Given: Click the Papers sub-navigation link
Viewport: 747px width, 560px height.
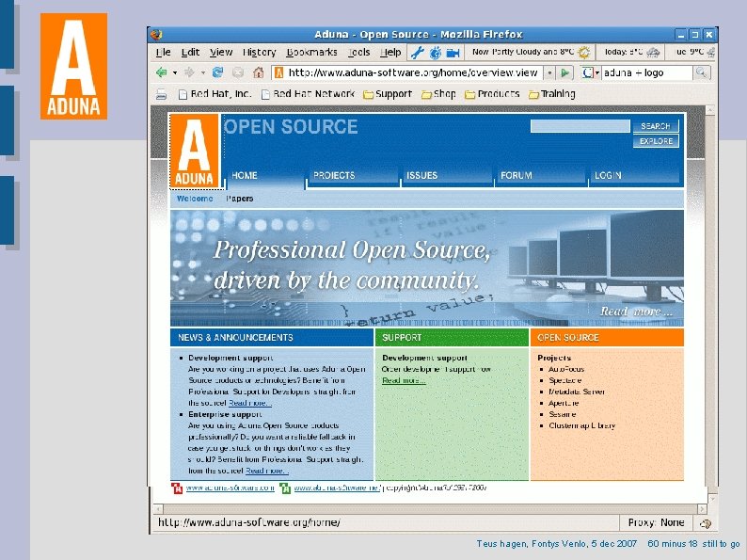Looking at the screenshot, I should click(x=240, y=199).
